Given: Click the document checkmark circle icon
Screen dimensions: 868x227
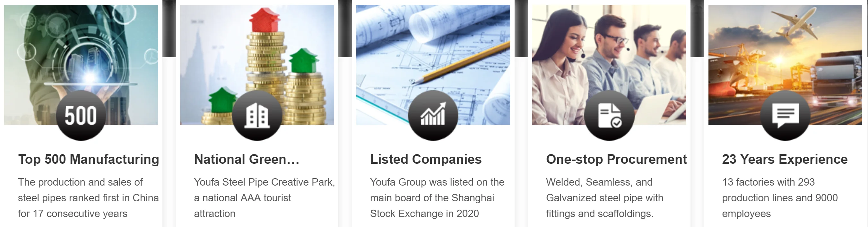Looking at the screenshot, I should click(x=609, y=115).
